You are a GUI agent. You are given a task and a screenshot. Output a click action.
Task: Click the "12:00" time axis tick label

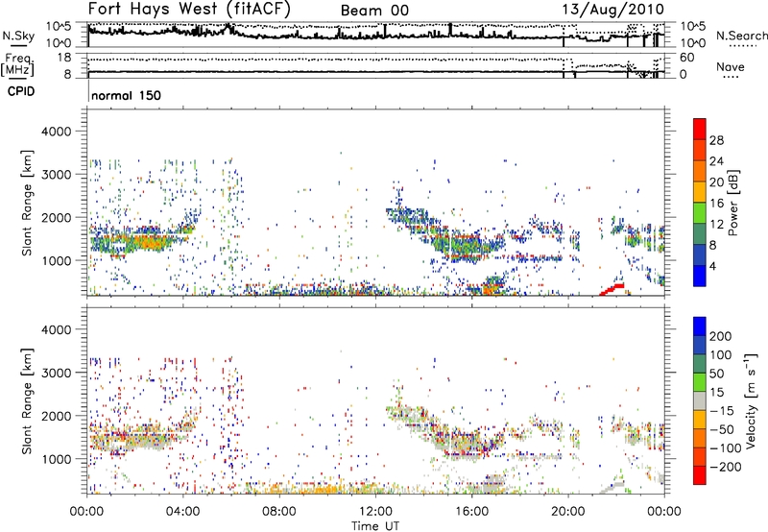375,512
